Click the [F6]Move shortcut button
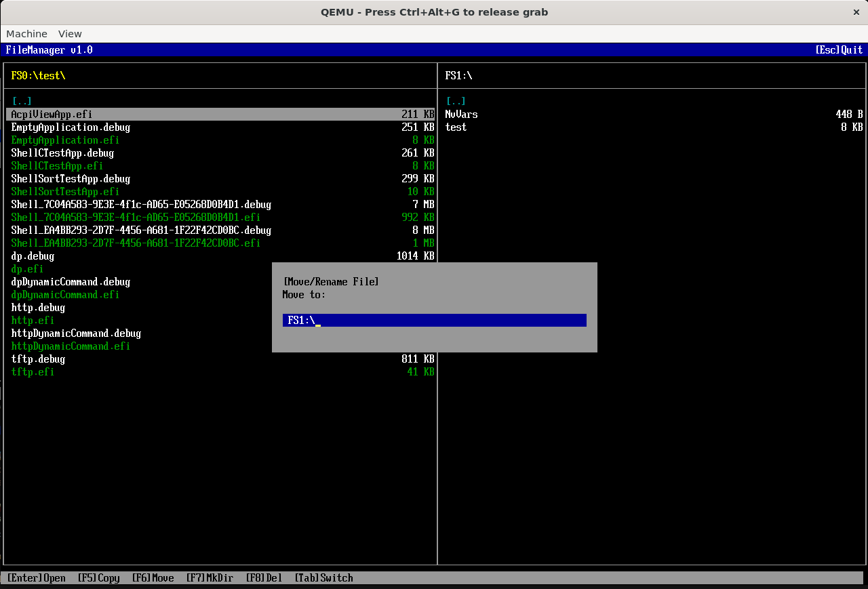Image resolution: width=868 pixels, height=589 pixels. coord(153,578)
